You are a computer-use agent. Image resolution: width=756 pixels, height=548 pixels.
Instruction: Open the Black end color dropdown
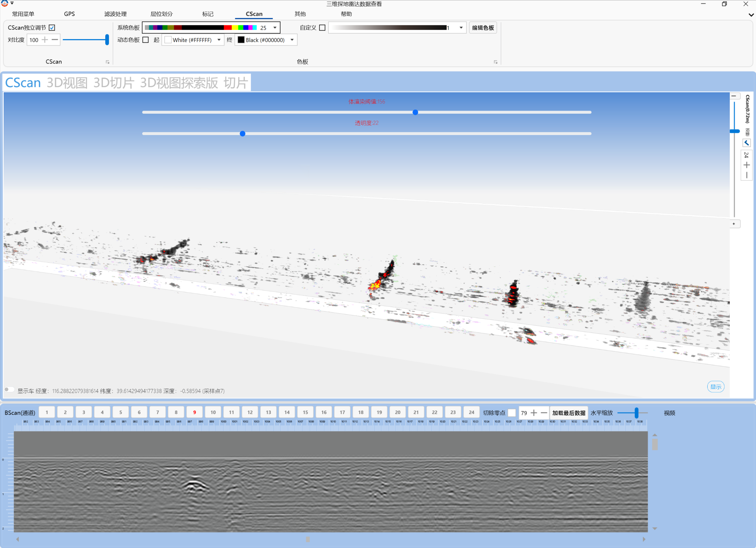point(292,40)
